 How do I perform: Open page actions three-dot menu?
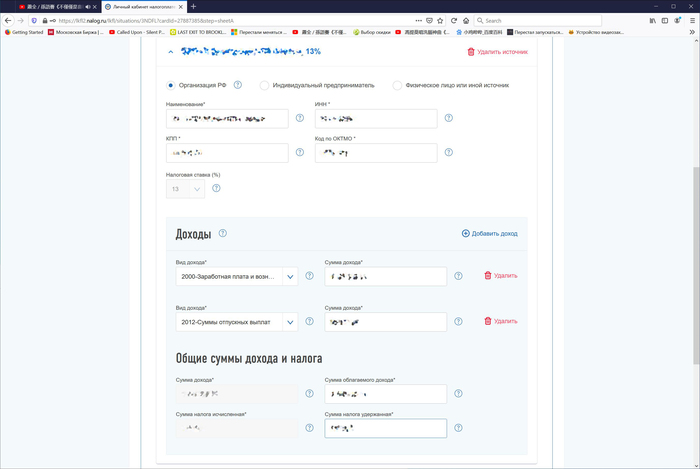(x=418, y=21)
